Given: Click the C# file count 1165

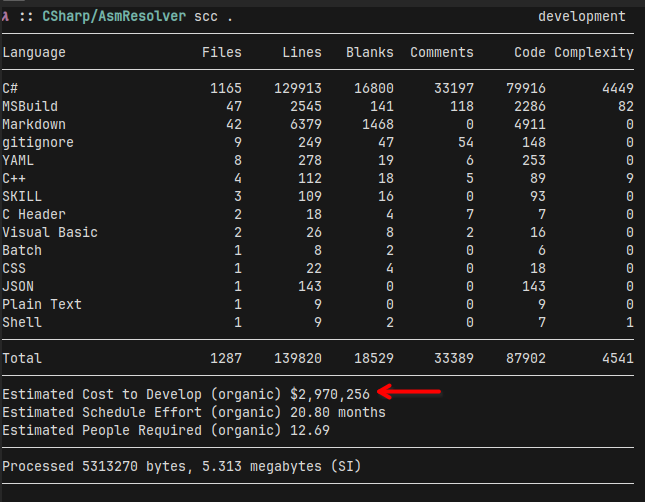Looking at the screenshot, I should [x=226, y=88].
